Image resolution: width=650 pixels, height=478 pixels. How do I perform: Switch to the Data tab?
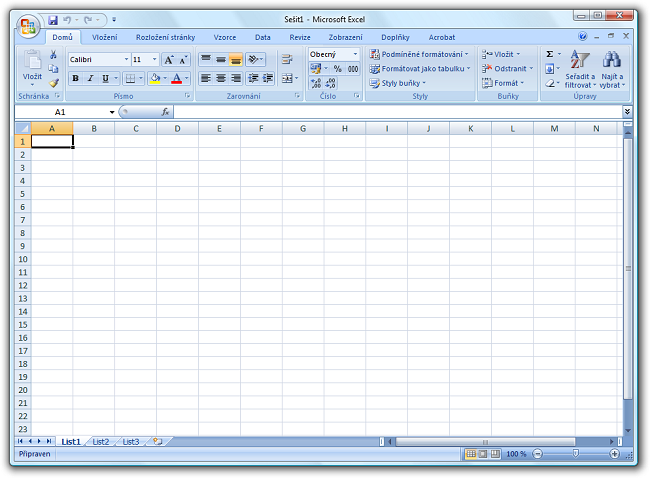[x=262, y=37]
